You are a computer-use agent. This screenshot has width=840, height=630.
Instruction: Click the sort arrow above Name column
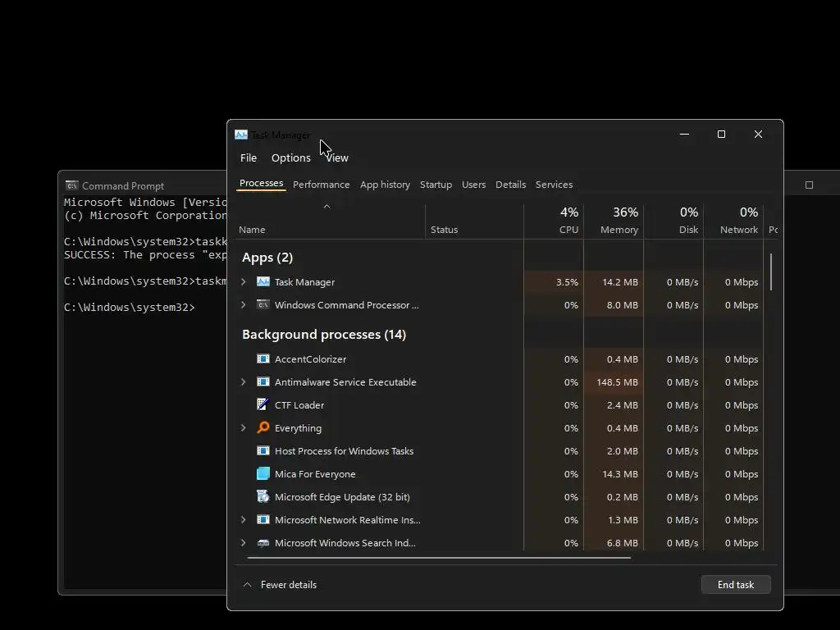[x=326, y=206]
